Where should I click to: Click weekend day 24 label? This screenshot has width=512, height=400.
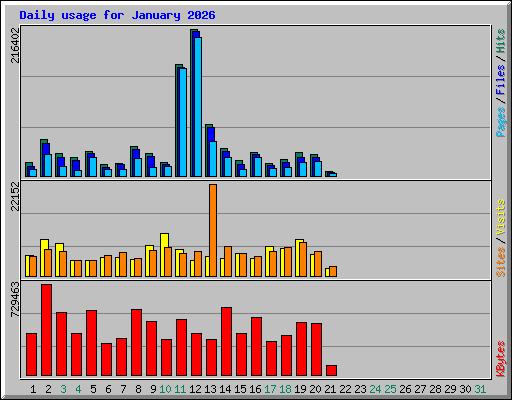tap(375, 389)
